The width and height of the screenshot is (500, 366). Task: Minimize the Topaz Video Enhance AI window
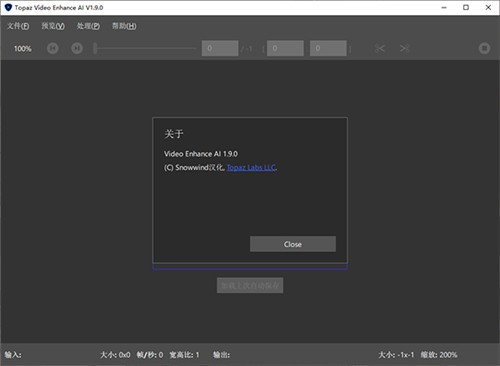pos(444,7)
